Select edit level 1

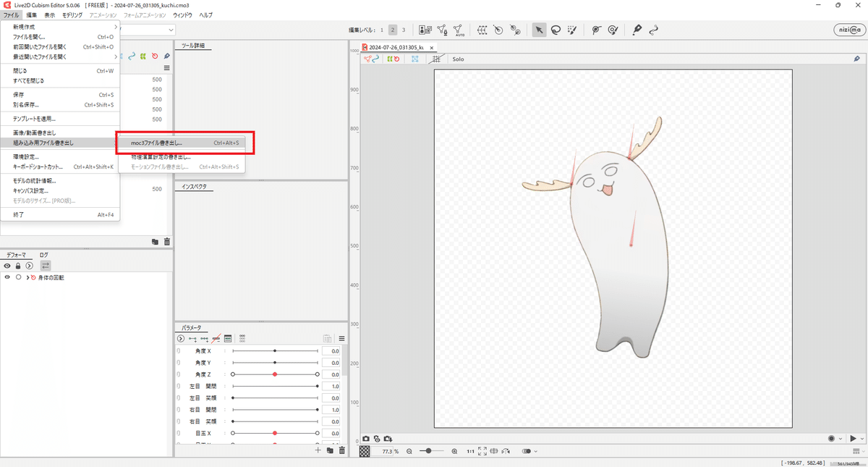click(382, 30)
